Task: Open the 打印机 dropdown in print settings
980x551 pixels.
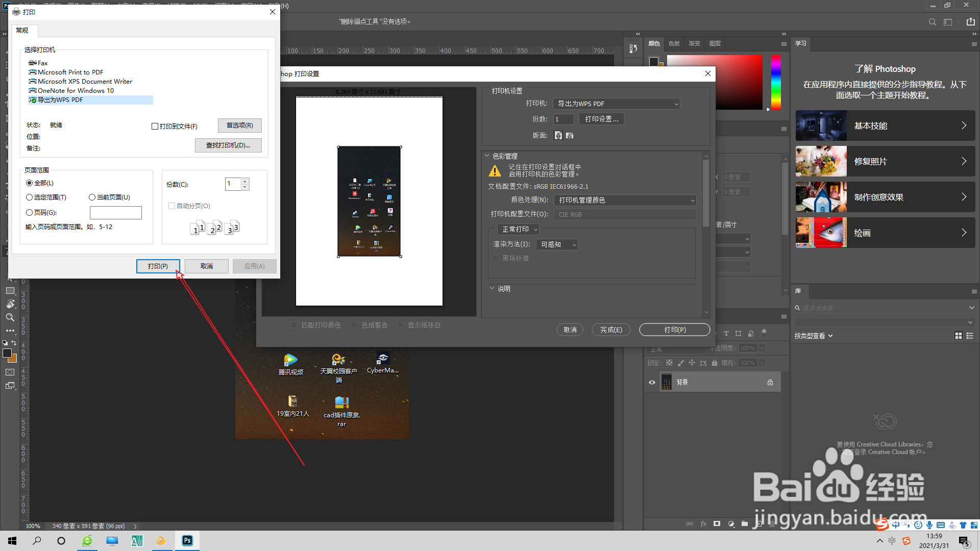Action: point(617,104)
